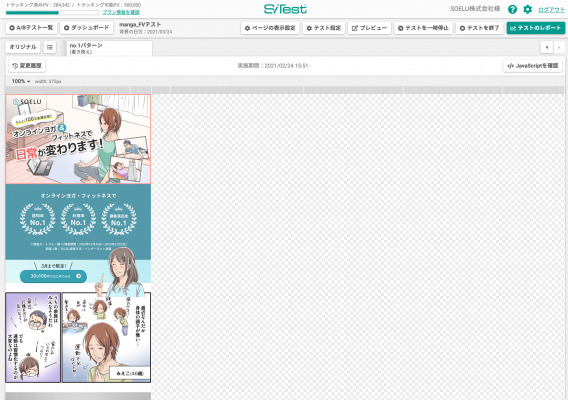Click the left arrow tab scroller
The height and width of the screenshot is (400, 568).
[x=547, y=47]
